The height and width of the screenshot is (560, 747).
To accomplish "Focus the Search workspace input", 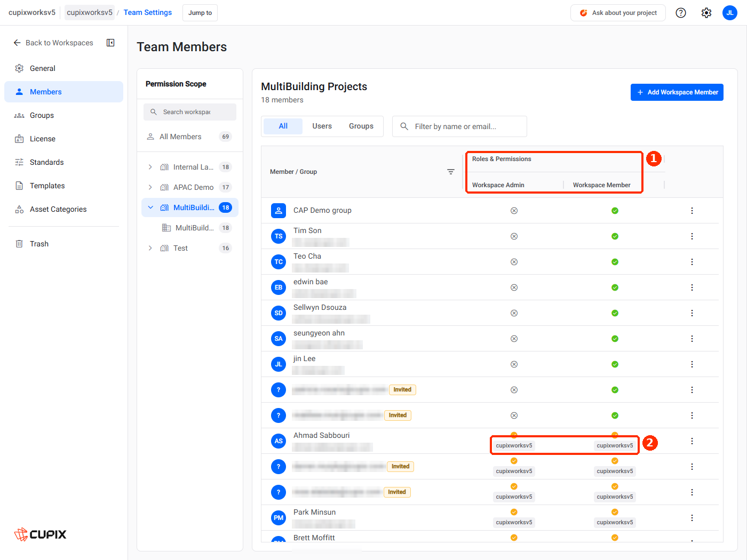I will (190, 112).
